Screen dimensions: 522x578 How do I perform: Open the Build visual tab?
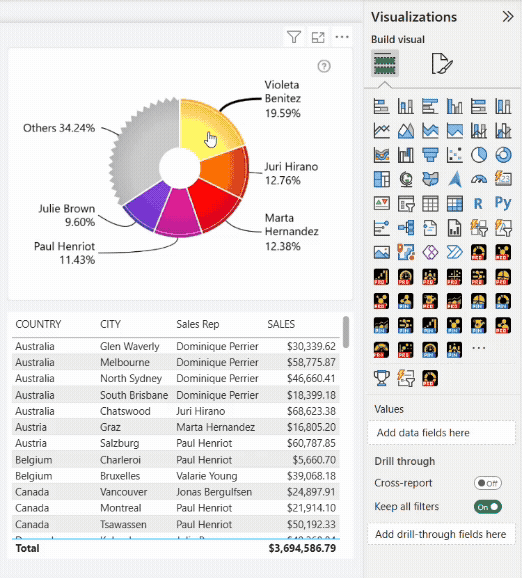(x=384, y=63)
